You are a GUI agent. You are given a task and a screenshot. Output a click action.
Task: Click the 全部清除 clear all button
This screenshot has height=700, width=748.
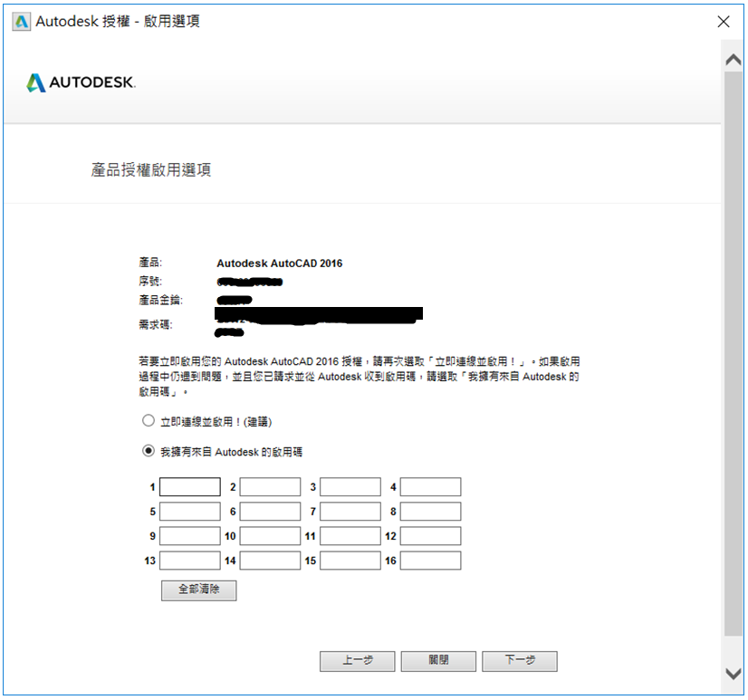(x=198, y=590)
